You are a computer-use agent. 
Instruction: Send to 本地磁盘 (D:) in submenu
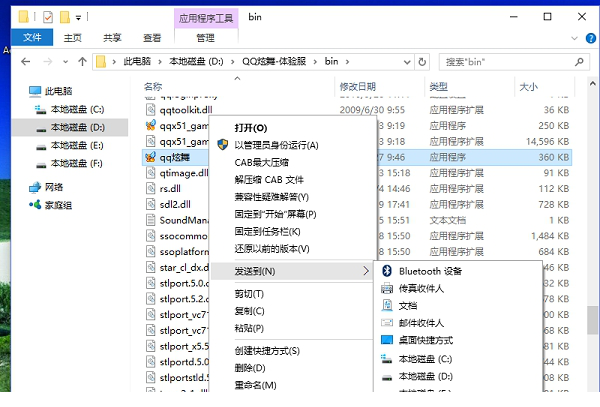[x=458, y=376]
